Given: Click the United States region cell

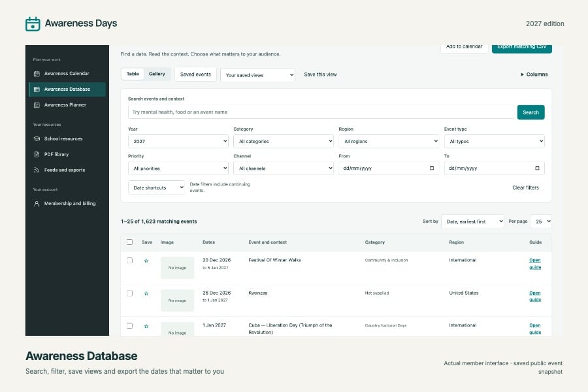Looking at the screenshot, I should [463, 293].
